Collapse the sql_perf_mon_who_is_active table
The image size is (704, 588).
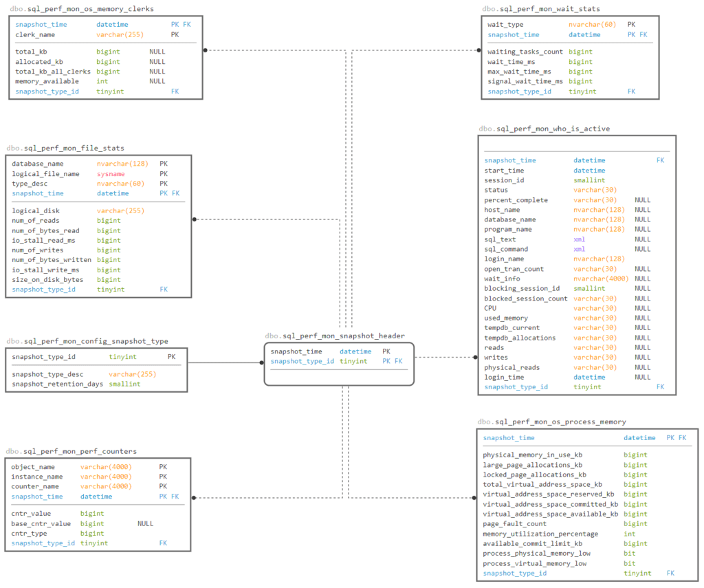(545, 128)
